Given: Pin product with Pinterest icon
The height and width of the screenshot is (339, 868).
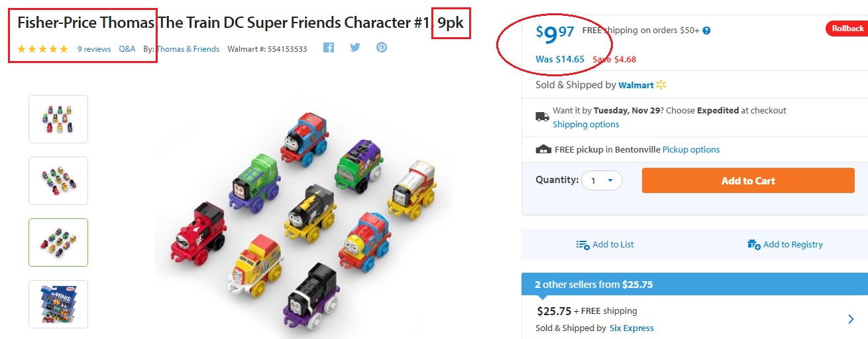Looking at the screenshot, I should (382, 48).
